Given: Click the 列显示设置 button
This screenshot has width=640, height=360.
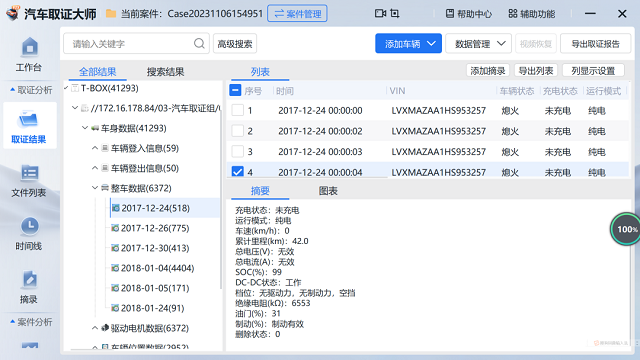Looking at the screenshot, I should [x=593, y=71].
